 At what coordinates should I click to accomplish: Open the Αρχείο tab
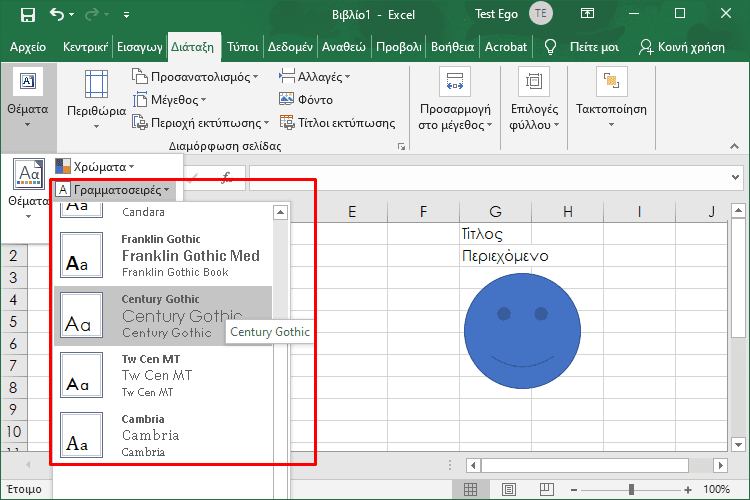[28, 47]
